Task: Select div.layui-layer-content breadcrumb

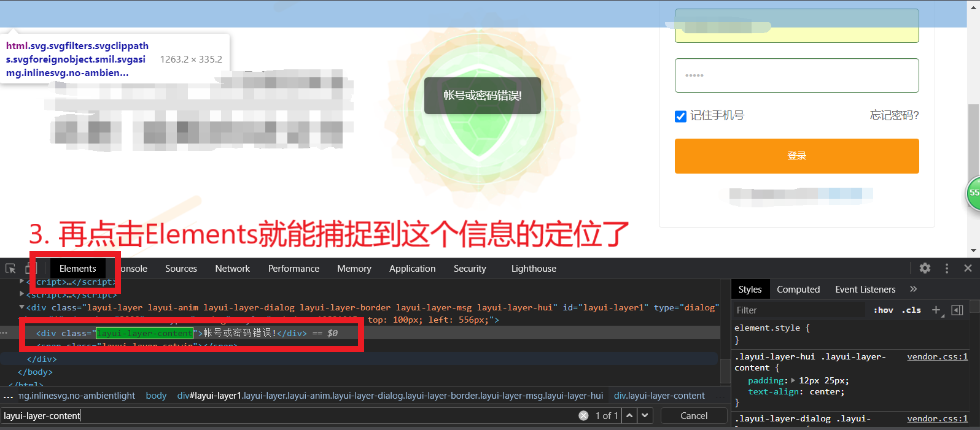Action: pos(659,396)
